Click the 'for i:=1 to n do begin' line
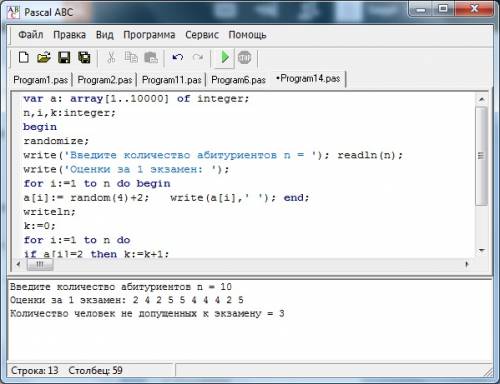 (97, 184)
